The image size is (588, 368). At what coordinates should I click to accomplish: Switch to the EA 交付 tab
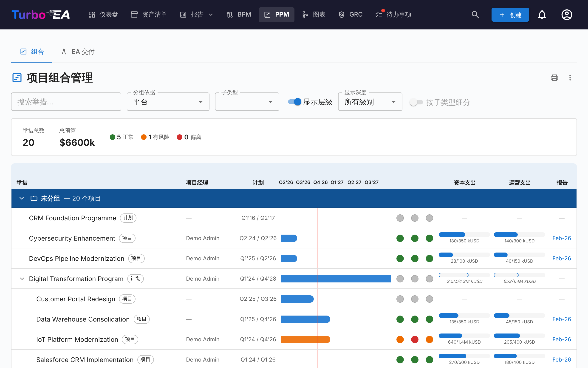[78, 52]
